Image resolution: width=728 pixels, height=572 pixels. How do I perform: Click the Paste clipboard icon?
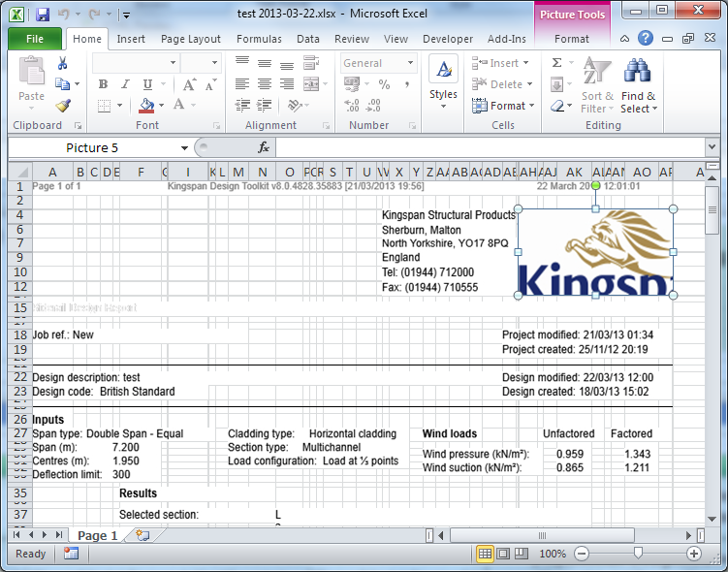coord(31,71)
